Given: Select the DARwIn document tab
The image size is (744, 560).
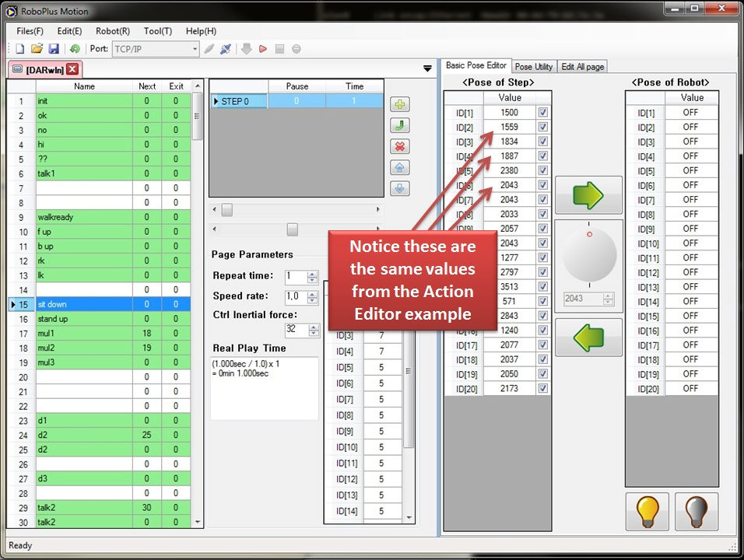Looking at the screenshot, I should click(44, 70).
